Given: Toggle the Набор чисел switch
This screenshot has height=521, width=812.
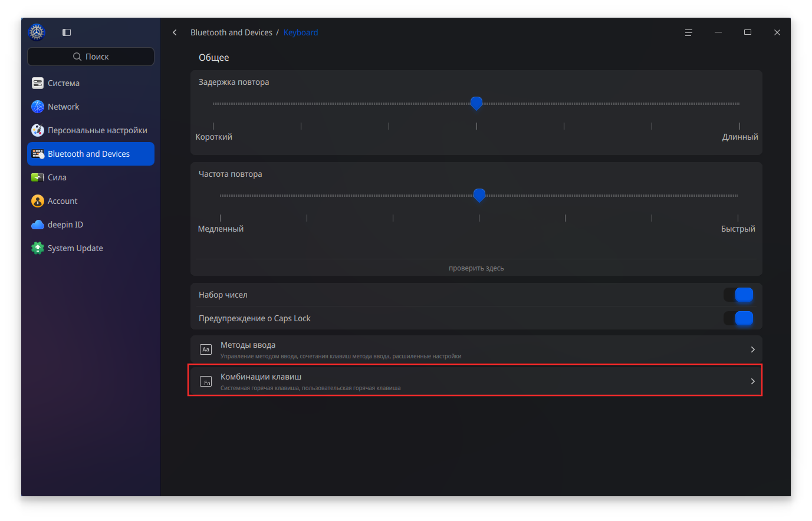Looking at the screenshot, I should (738, 295).
